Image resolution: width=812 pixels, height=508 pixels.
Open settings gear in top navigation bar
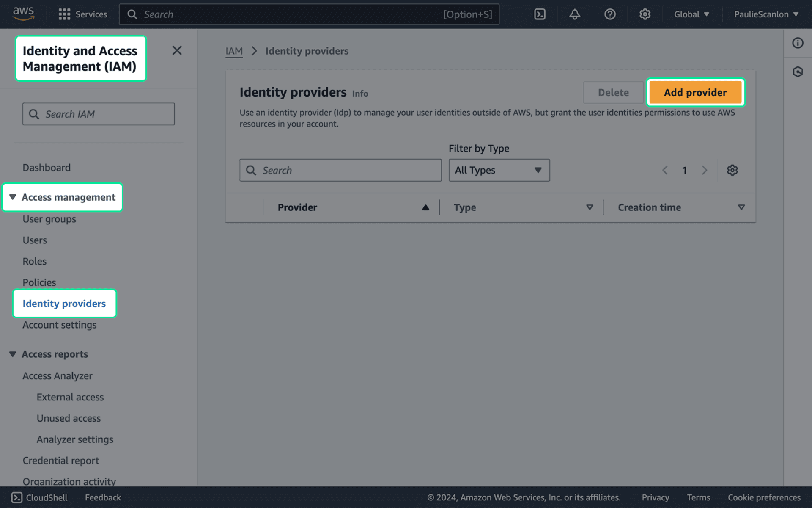[645, 14]
